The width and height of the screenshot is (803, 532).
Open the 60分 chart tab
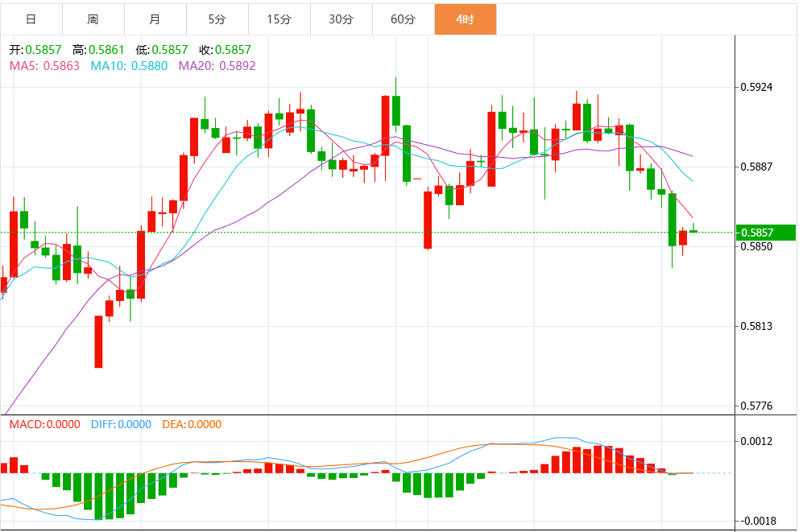click(x=403, y=19)
